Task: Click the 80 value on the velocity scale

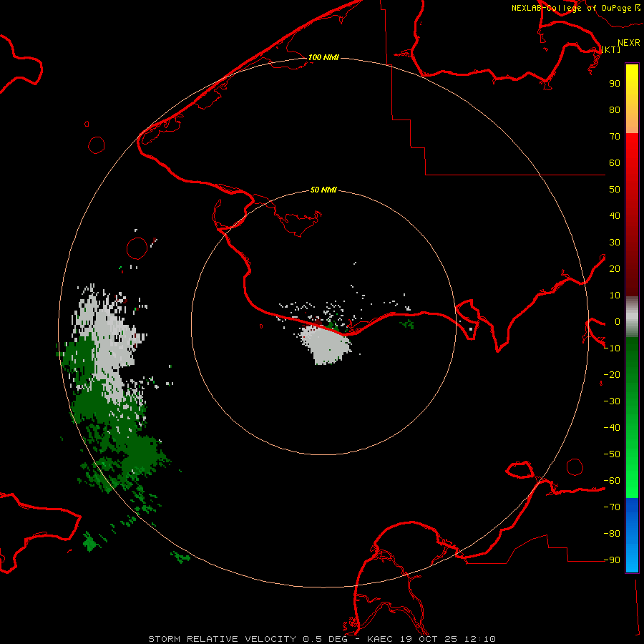Action: pos(615,109)
